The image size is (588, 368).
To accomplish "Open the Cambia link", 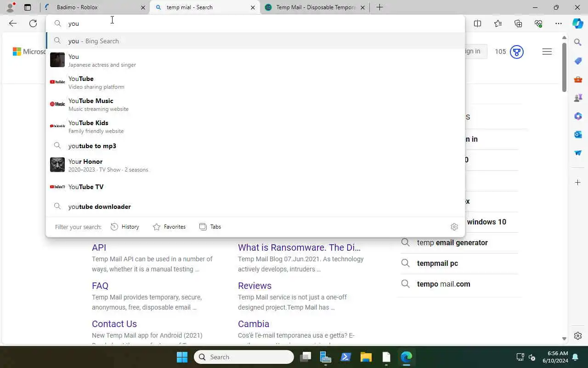I will click(254, 324).
